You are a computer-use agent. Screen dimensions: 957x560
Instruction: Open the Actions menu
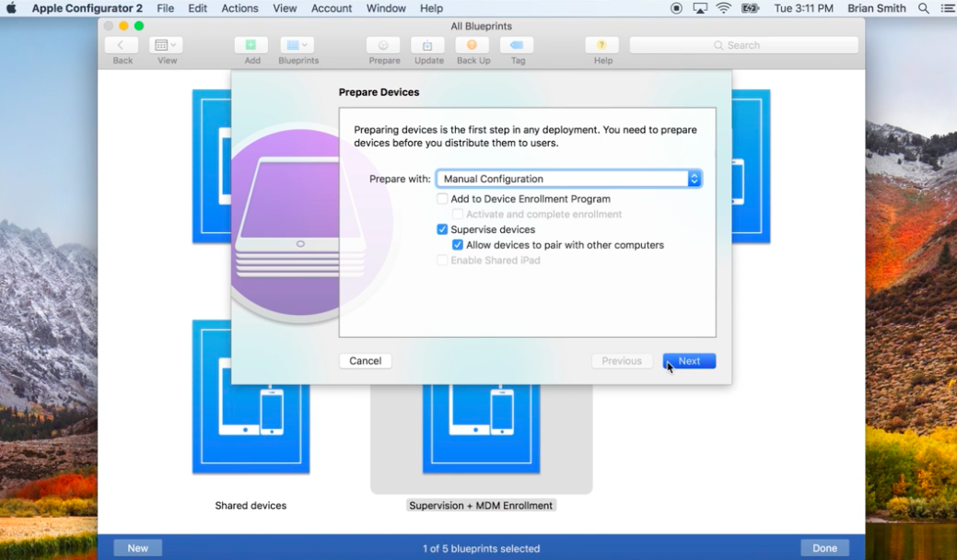tap(239, 8)
